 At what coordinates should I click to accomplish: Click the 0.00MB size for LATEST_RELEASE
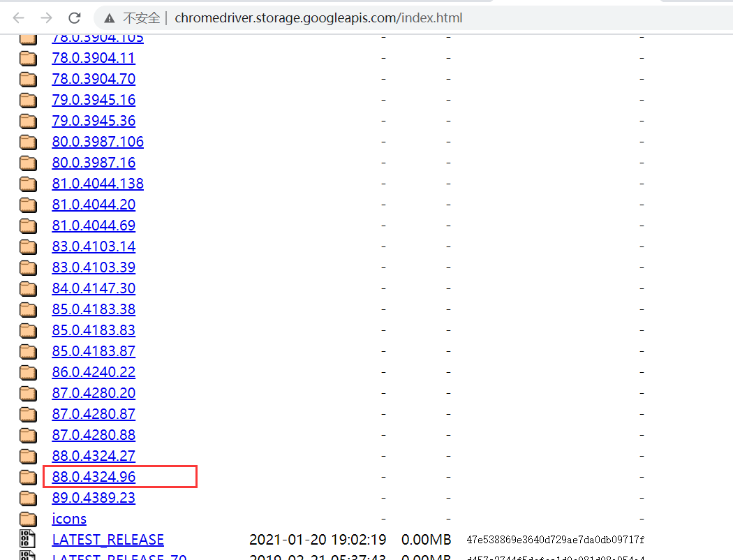[x=426, y=540]
